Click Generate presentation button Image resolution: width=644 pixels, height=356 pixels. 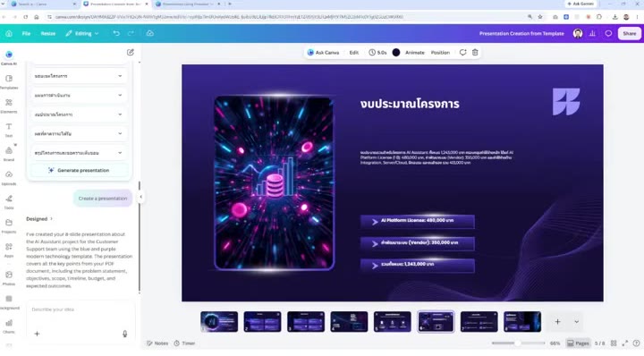(79, 170)
